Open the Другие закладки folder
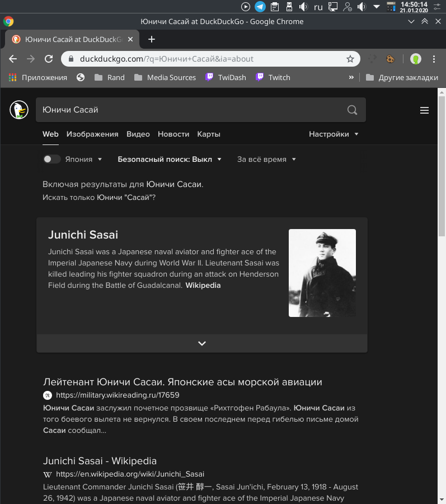 pos(402,77)
